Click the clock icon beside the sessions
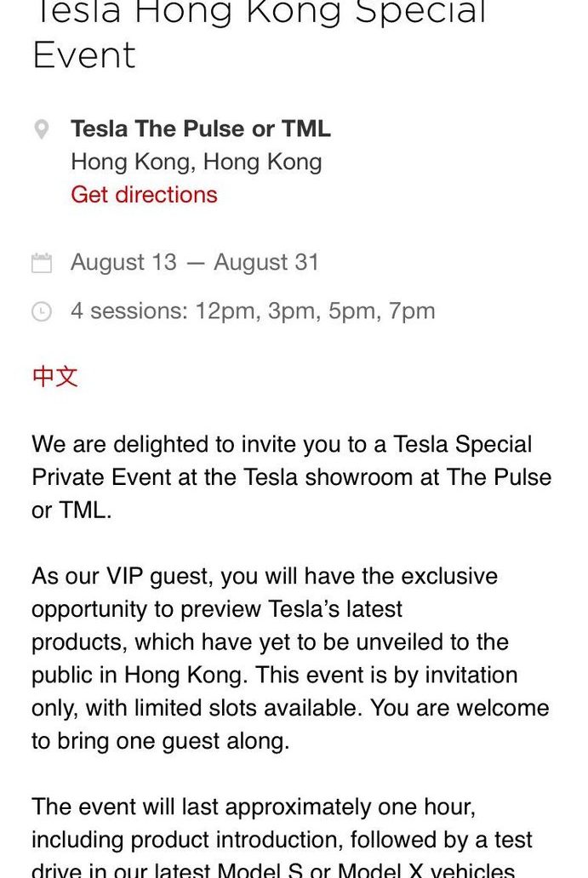 42,311
